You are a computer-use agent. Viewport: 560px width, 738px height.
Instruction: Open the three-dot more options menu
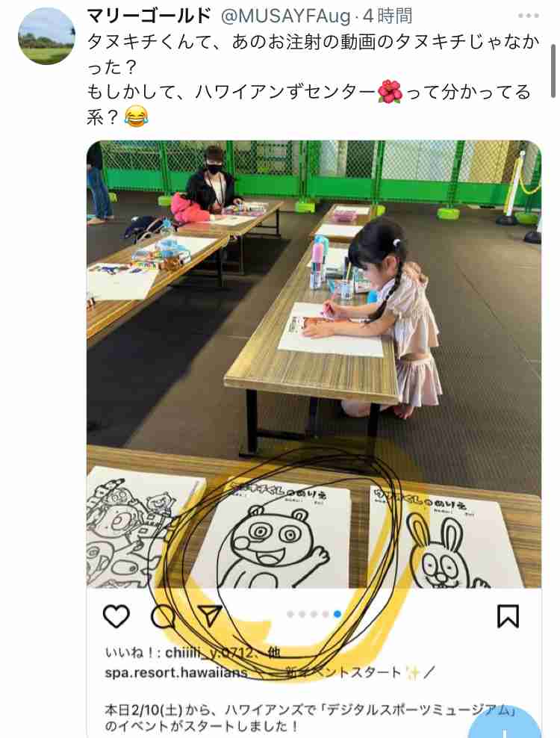coord(529,16)
